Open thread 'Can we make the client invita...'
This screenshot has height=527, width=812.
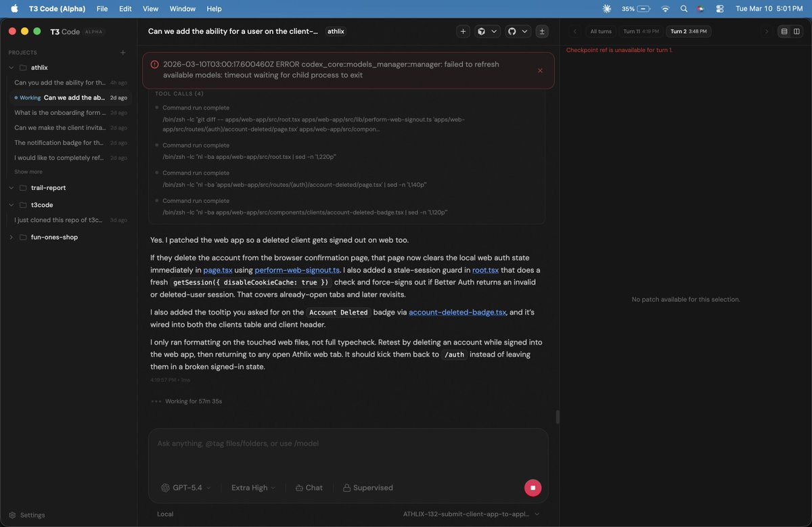coord(70,127)
